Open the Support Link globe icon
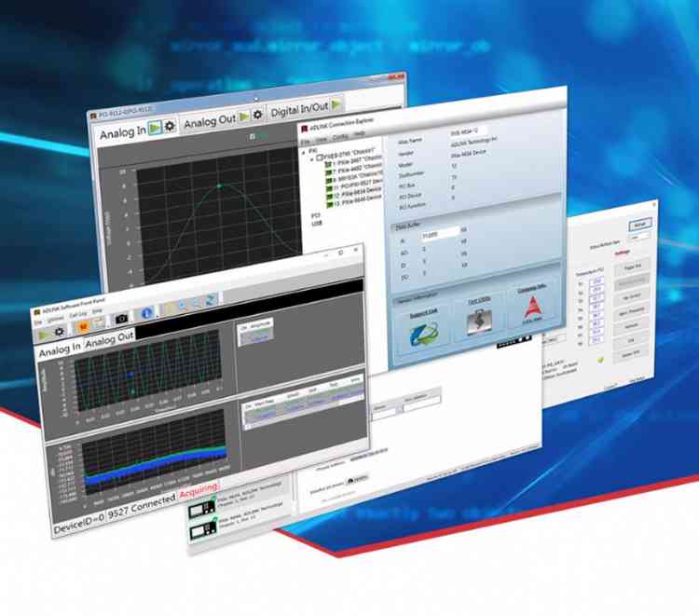699x616 pixels. (424, 334)
